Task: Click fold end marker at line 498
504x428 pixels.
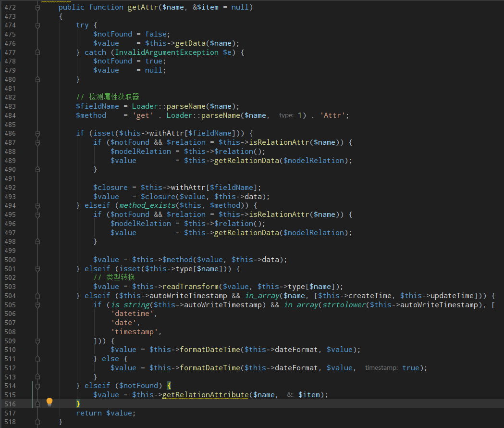Action: coord(37,242)
